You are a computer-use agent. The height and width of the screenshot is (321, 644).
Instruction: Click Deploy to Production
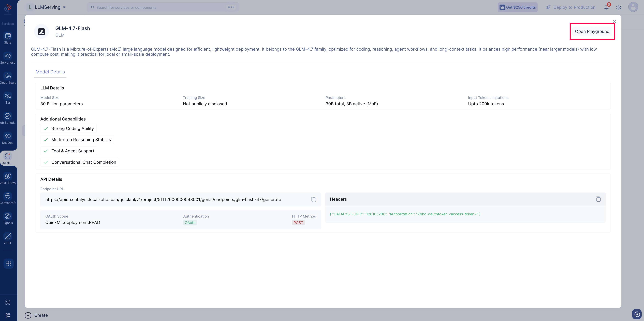click(571, 7)
